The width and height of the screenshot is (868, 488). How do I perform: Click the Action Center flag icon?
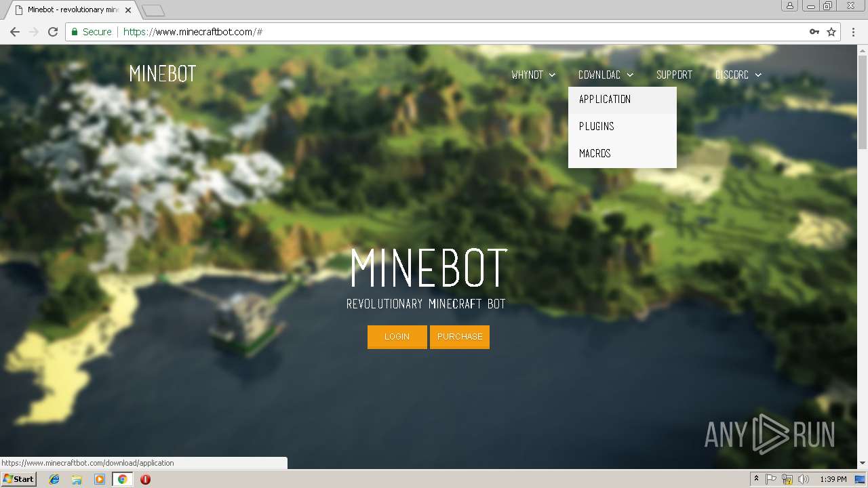pyautogui.click(x=771, y=479)
